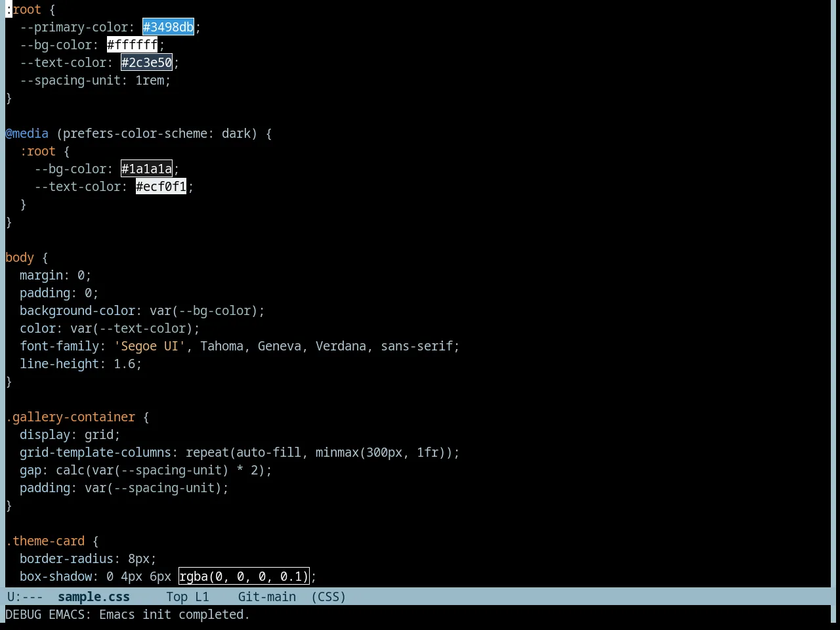Click the box-shadow property name

click(x=56, y=576)
